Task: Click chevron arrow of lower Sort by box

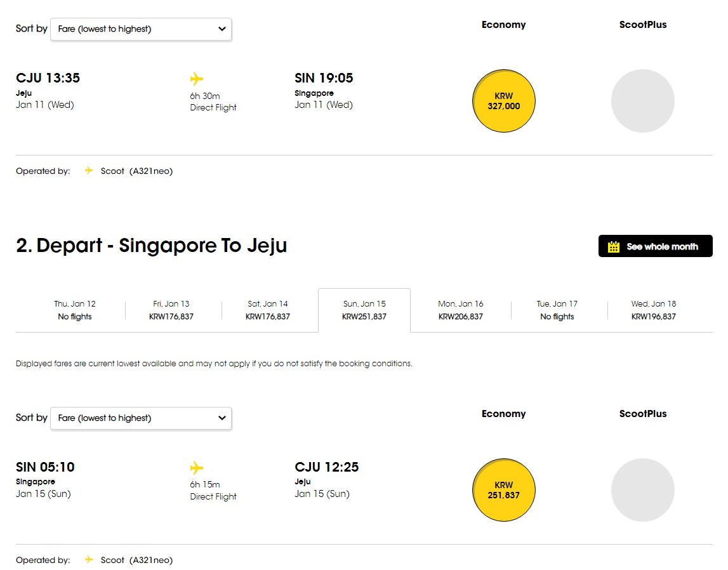Action: coord(222,418)
